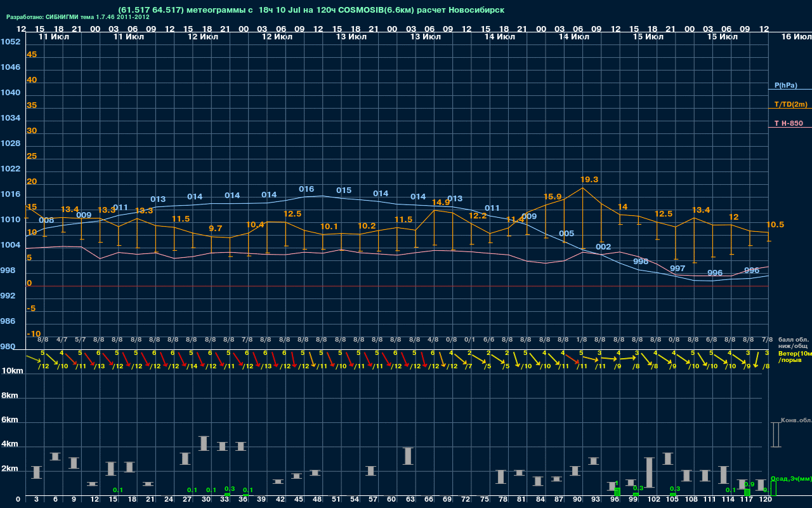Image resolution: width=812 pixels, height=508 pixels.
Task: Click the peak temperature value 19.3
Action: (x=589, y=180)
